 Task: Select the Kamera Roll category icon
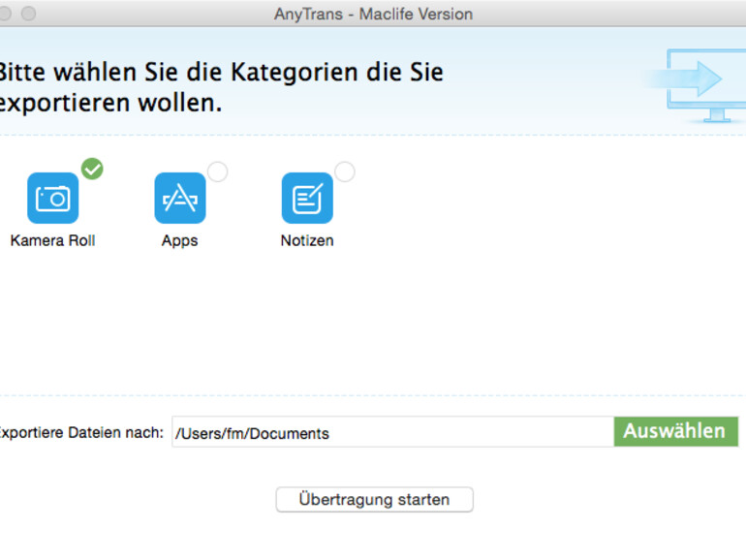point(53,198)
